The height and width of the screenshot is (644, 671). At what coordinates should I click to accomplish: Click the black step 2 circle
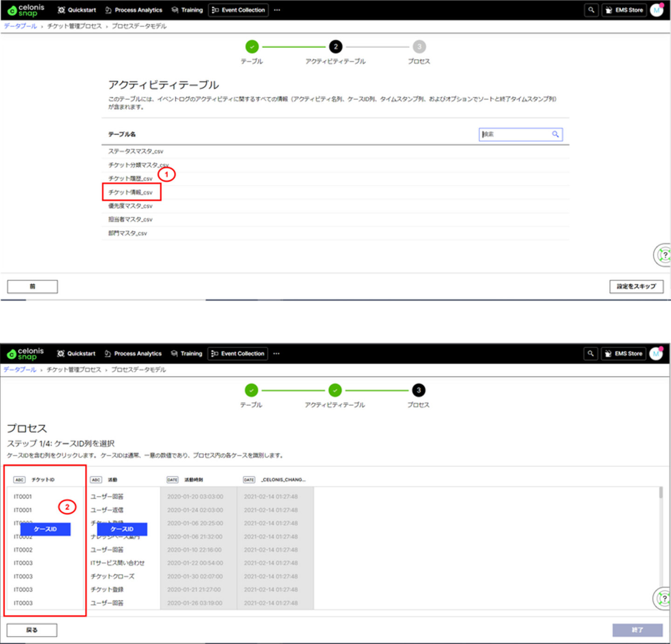click(335, 47)
